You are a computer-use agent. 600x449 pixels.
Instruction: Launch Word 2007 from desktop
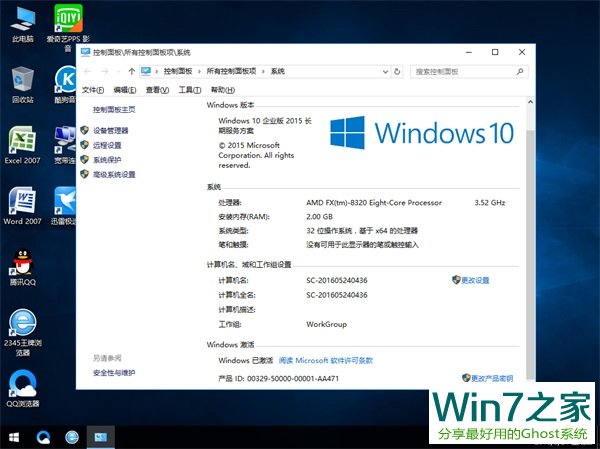[22, 206]
